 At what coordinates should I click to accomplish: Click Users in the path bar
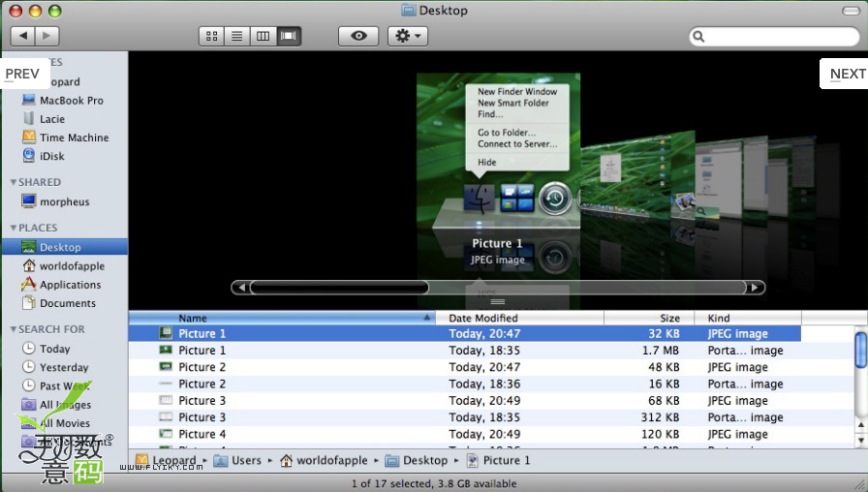237,460
